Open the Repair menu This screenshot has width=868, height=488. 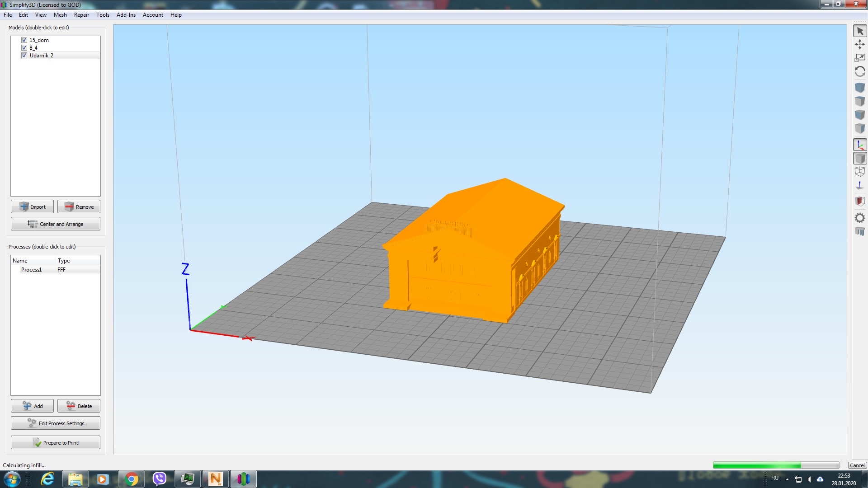(81, 15)
